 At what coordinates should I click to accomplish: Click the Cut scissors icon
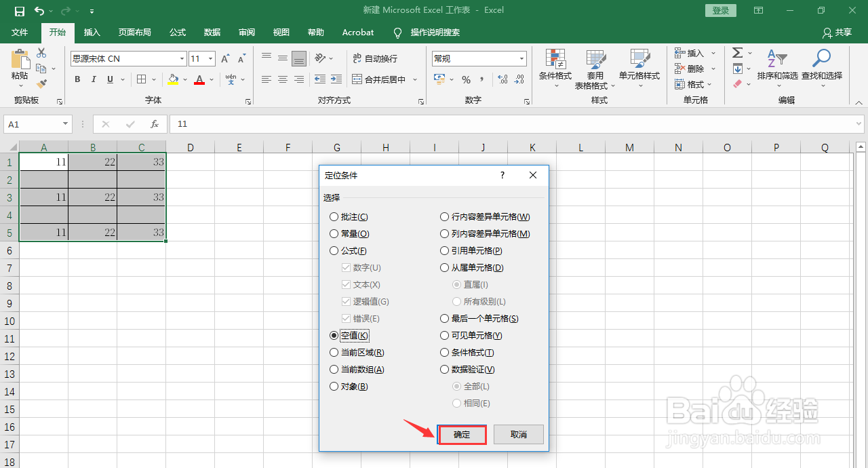(41, 53)
